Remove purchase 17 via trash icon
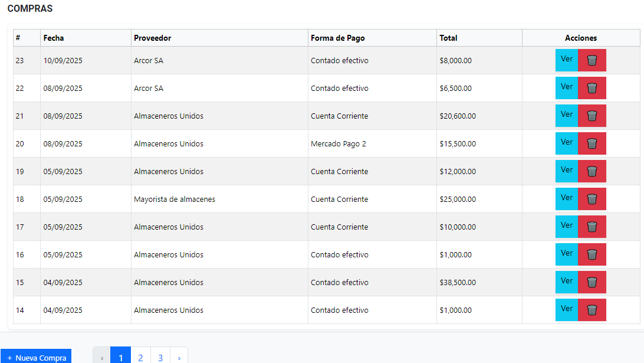The width and height of the screenshot is (644, 363). click(x=592, y=227)
